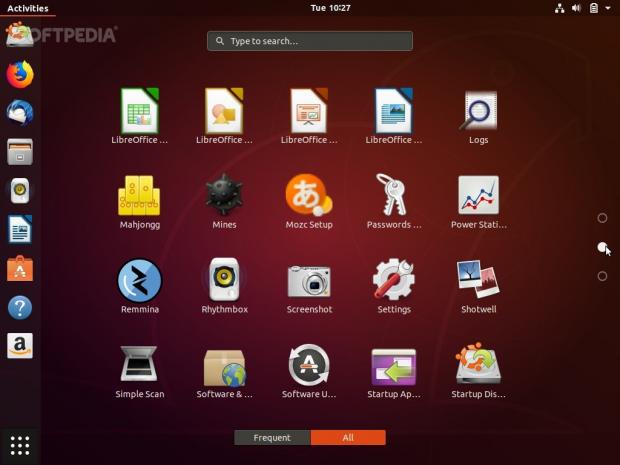Launch Rhythmbox from the app grid
Image resolution: width=620 pixels, height=465 pixels.
pos(224,281)
